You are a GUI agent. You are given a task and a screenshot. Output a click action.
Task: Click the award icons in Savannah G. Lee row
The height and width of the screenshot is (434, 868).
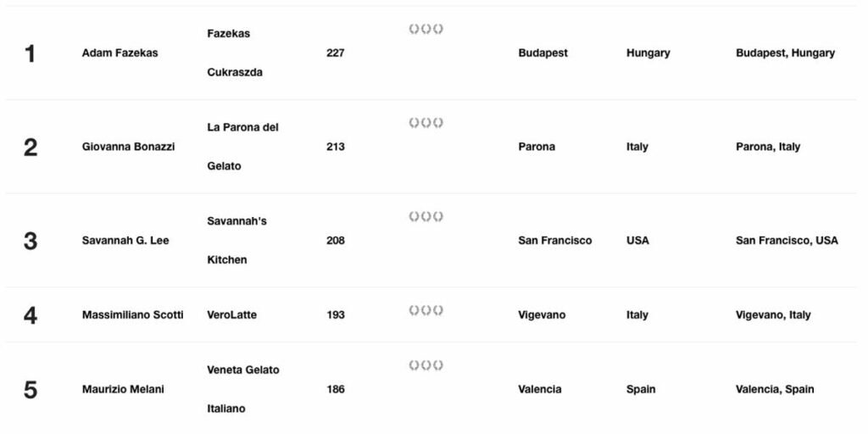[426, 217]
